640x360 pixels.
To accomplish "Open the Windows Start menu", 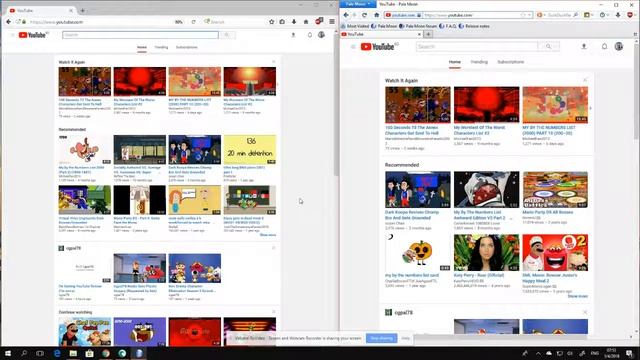I will (x=8, y=353).
